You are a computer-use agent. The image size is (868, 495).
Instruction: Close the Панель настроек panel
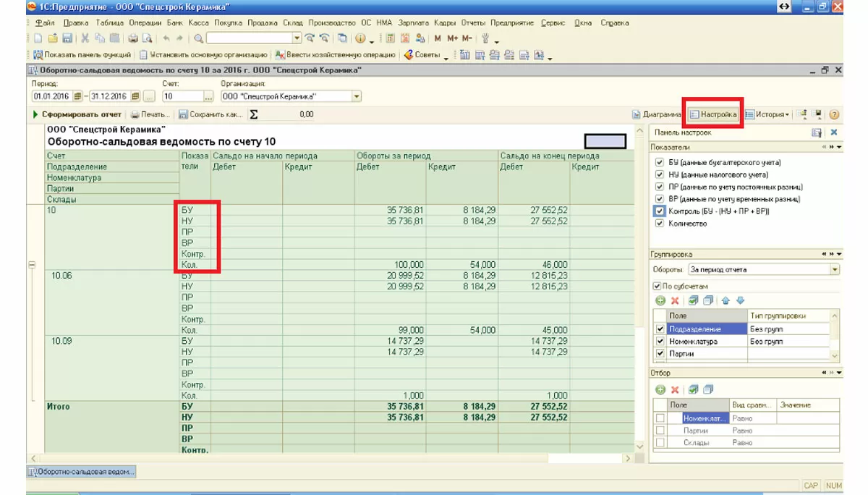coord(833,132)
